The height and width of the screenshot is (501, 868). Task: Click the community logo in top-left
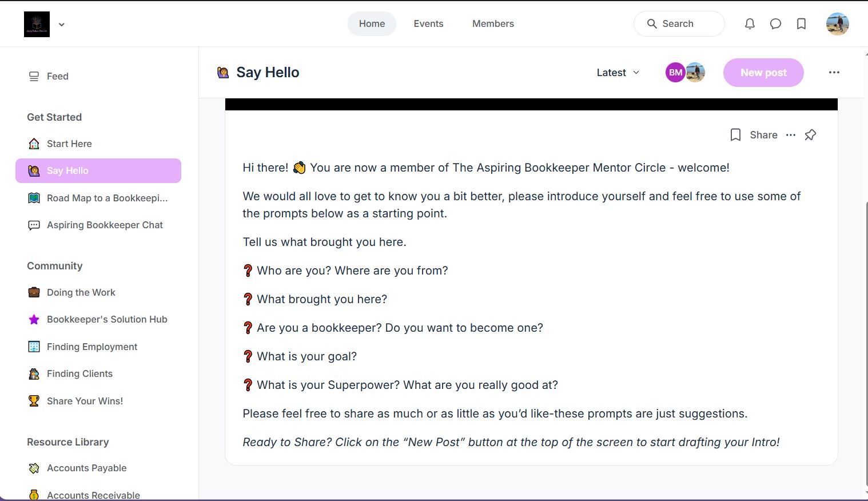[x=37, y=24]
